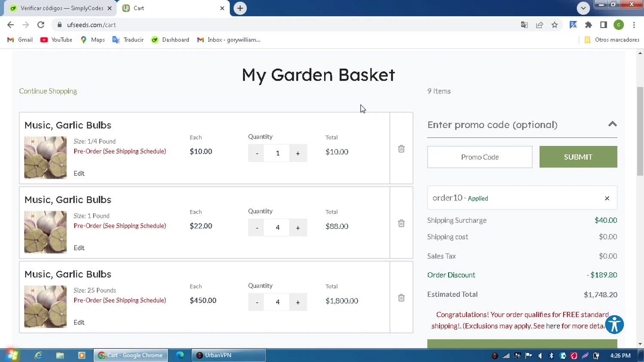Switch to UrbanVPN taskbar window
644x362 pixels.
coord(229,355)
